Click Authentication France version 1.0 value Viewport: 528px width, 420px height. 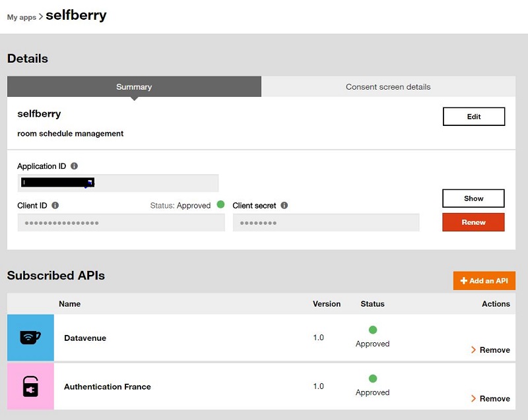tap(319, 386)
